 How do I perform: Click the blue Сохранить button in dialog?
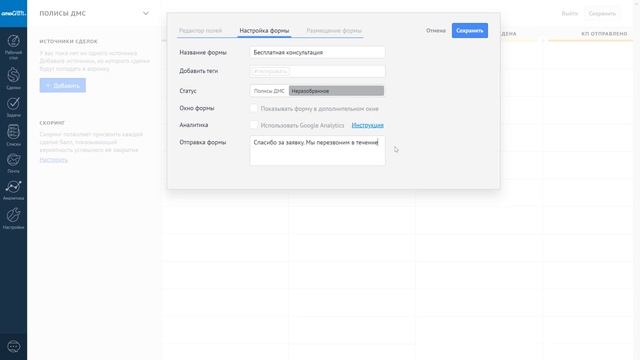(x=470, y=31)
